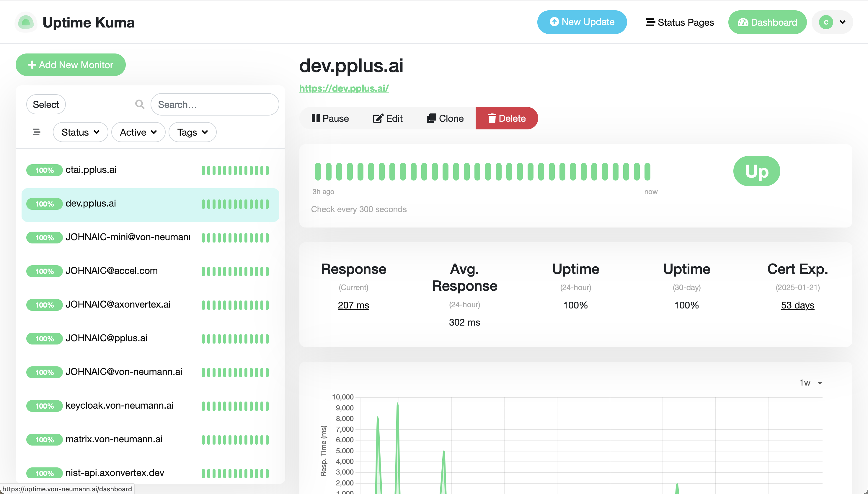Clone the dev.pplus.ai monitor

[445, 118]
